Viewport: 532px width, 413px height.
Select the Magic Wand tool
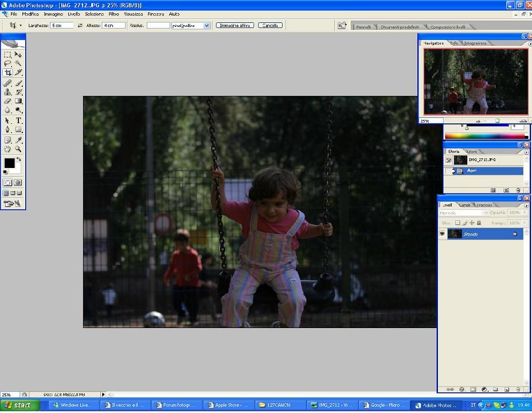[x=18, y=64]
